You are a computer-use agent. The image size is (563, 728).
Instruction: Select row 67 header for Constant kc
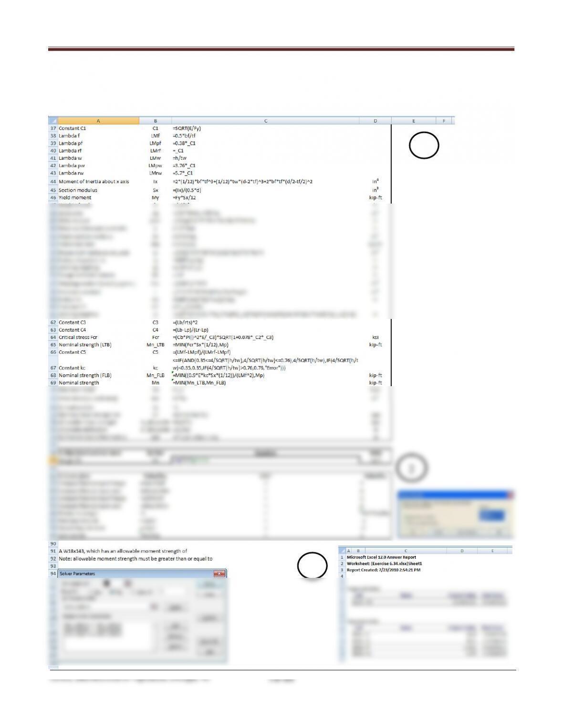[53, 368]
